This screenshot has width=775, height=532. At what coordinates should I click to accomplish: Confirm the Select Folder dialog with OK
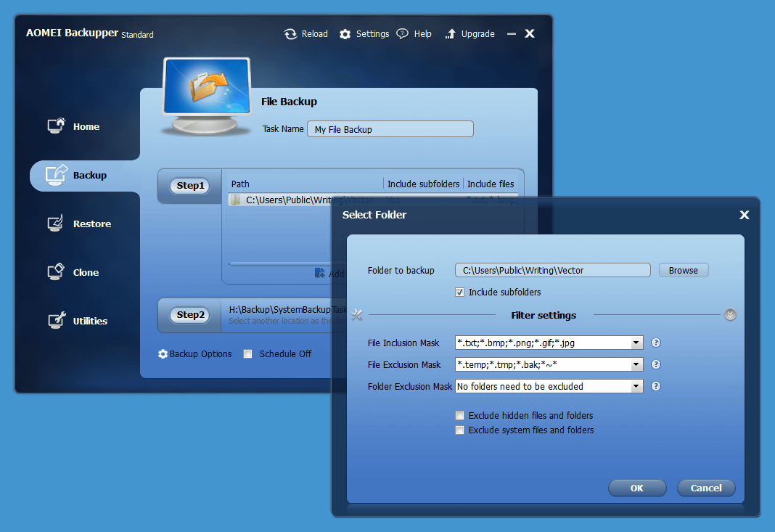click(637, 488)
